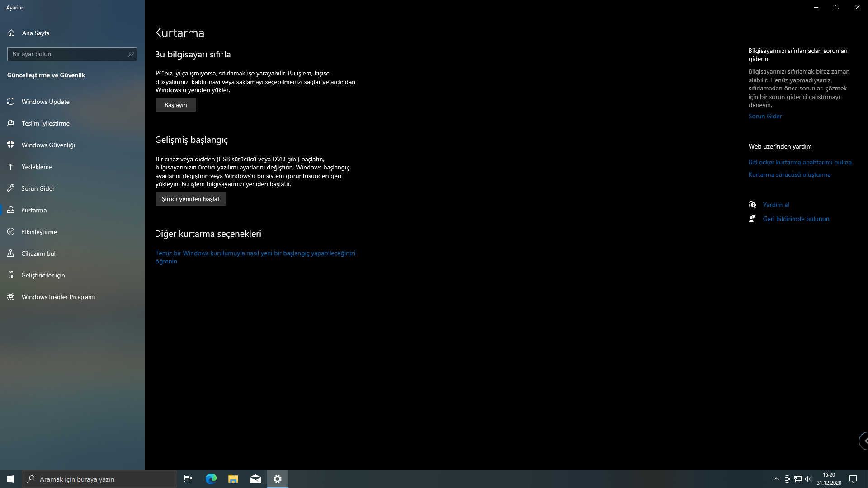Click the Sorun Gider wrench icon

point(11,188)
